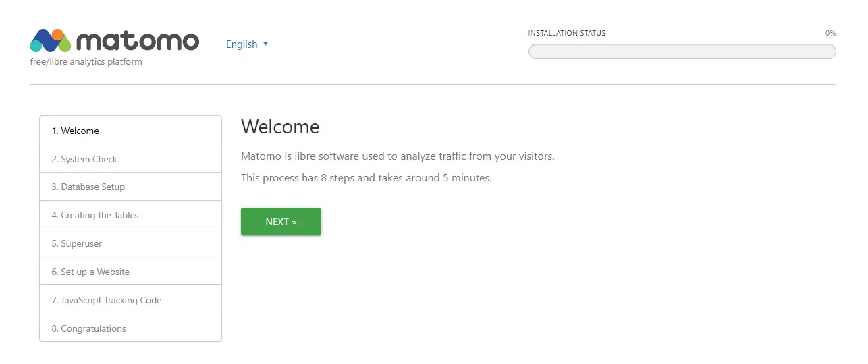
Task: Select the 5. Superuser step
Action: (x=130, y=243)
